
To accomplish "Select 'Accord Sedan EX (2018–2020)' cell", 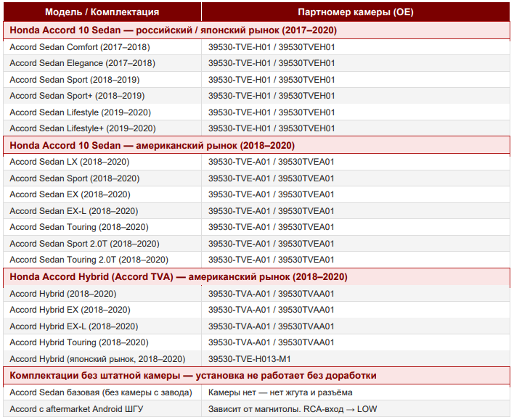I will pyautogui.click(x=102, y=194).
